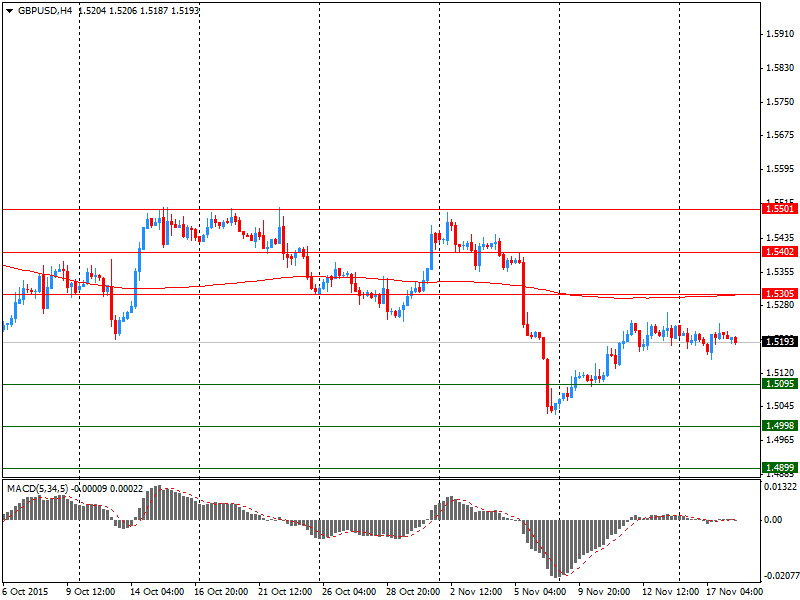800x600 pixels.
Task: Select price scale value 1.5355
Action: pos(780,271)
